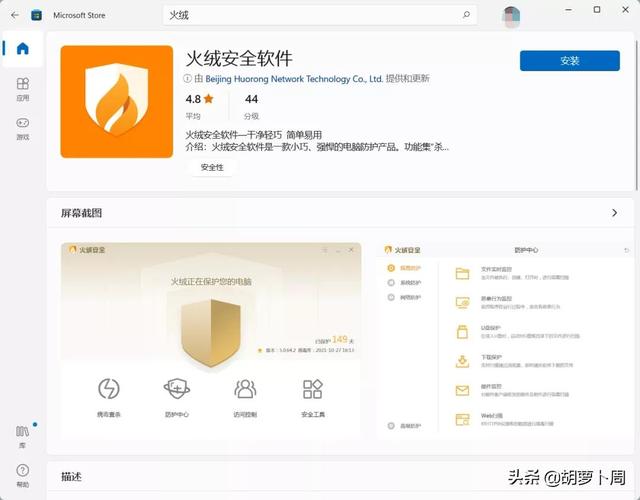Maximize the Microsoft Store window
Image resolution: width=640 pixels, height=500 pixels.
point(597,10)
